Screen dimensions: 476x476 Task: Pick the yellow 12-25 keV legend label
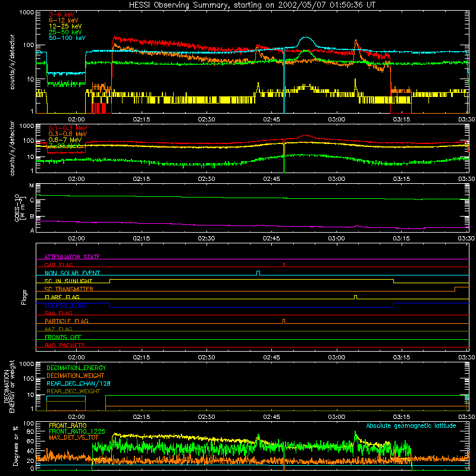click(x=65, y=26)
